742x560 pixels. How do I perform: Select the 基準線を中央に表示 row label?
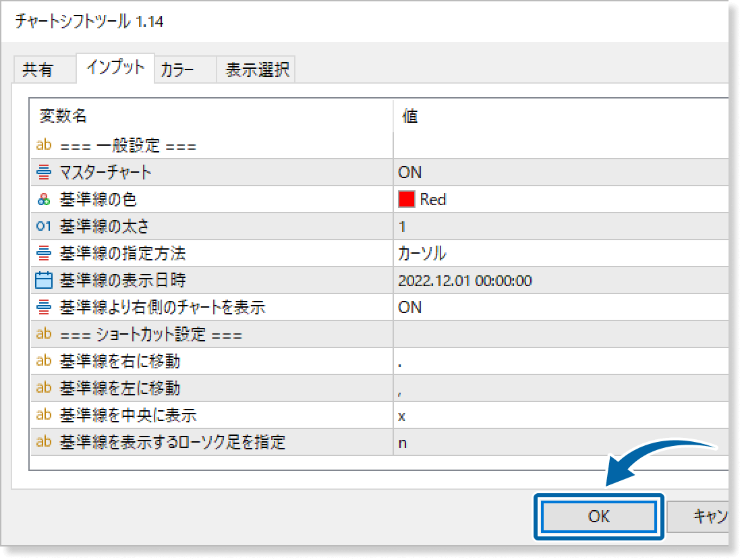coord(127,415)
